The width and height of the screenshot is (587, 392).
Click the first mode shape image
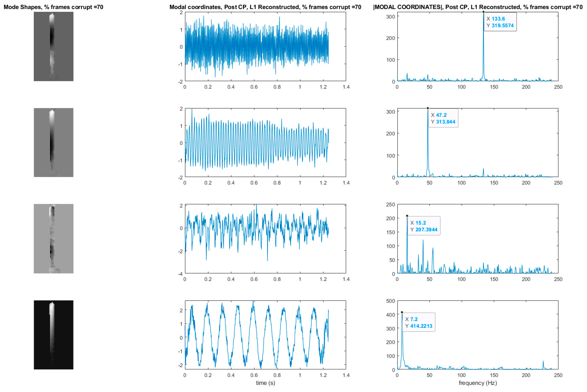click(54, 47)
